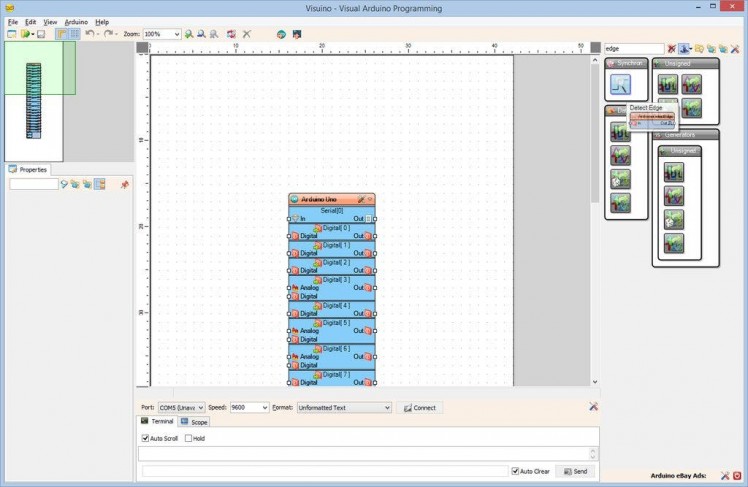The image size is (748, 487).
Task: Click the Save project toolbar icon
Action: (41, 34)
